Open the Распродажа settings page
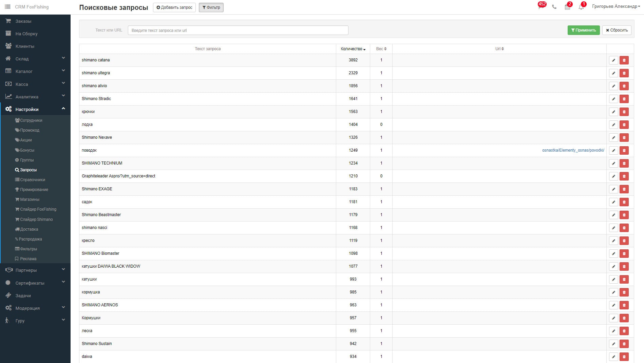 pyautogui.click(x=29, y=239)
